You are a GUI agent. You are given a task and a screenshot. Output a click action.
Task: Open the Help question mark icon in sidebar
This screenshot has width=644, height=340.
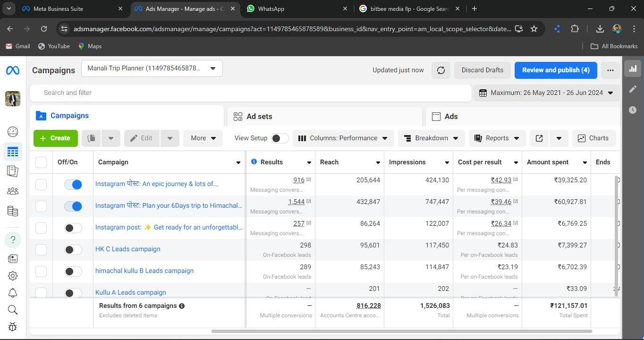coord(13,239)
